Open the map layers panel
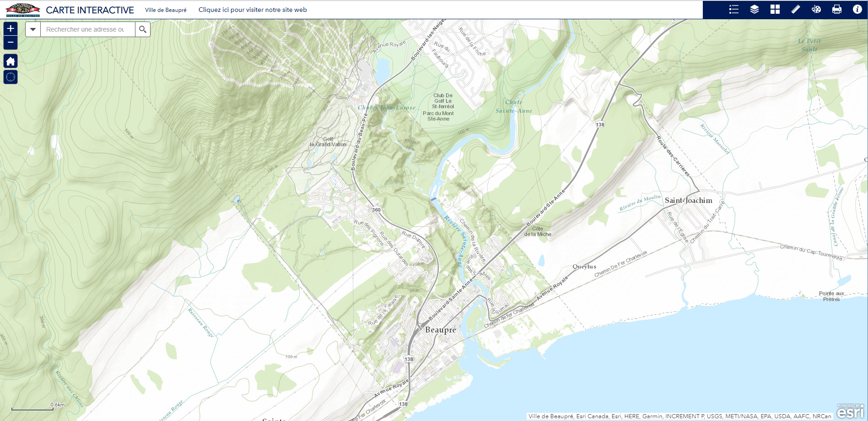Image resolution: width=868 pixels, height=421 pixels. 754,10
